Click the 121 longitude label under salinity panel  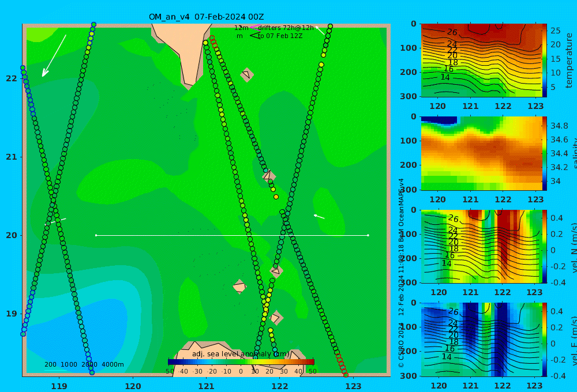[x=470, y=199]
